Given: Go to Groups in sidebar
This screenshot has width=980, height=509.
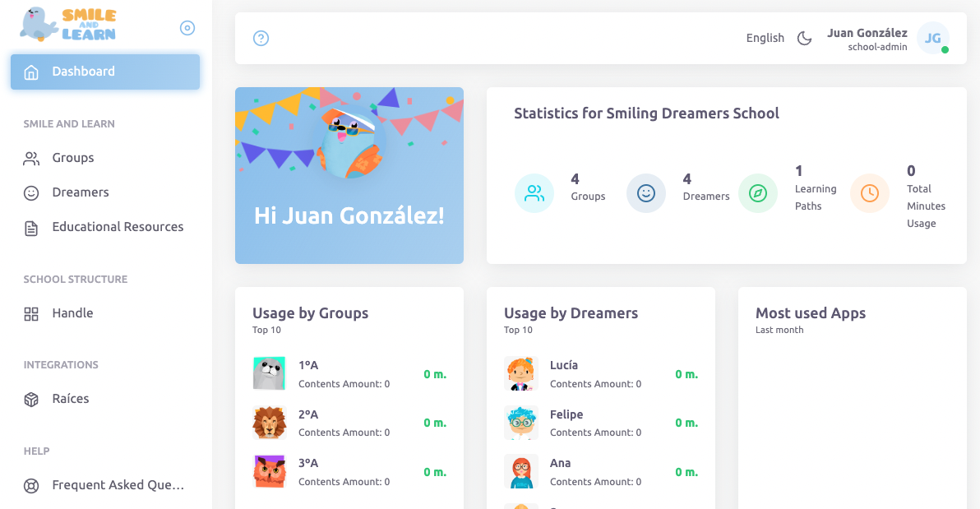Looking at the screenshot, I should pos(73,158).
